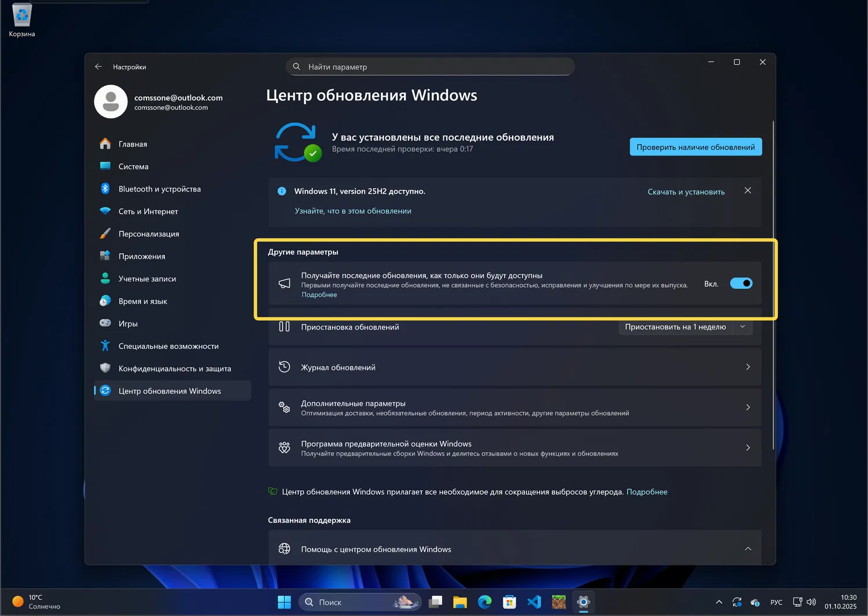Open the clock and date flyout
The width and height of the screenshot is (868, 616).
pos(841,602)
